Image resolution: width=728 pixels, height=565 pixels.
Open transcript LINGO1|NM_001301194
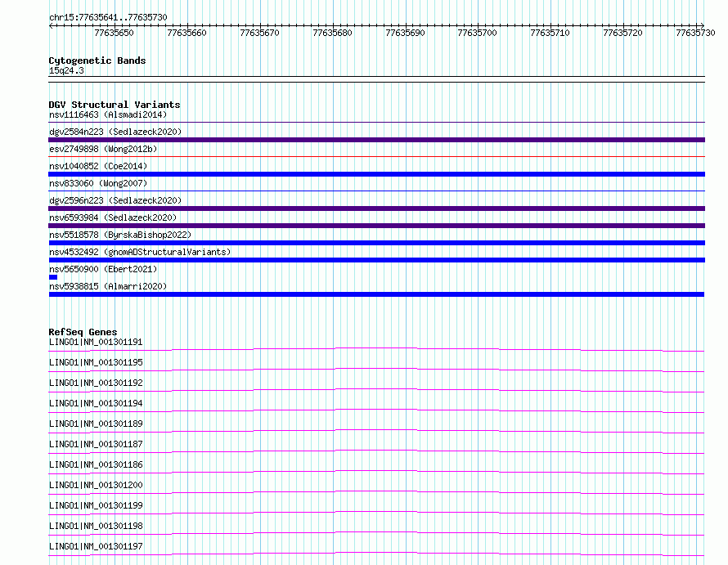click(x=96, y=403)
